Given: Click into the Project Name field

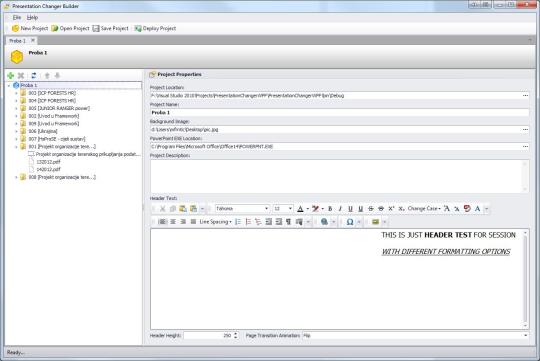Looking at the screenshot, I should (x=340, y=113).
